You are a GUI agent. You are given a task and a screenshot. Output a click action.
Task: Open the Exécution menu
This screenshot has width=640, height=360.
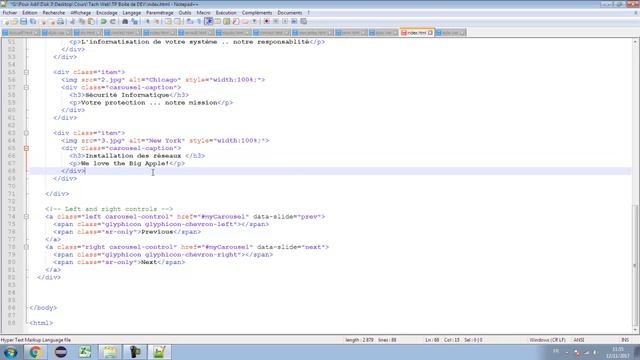click(226, 13)
